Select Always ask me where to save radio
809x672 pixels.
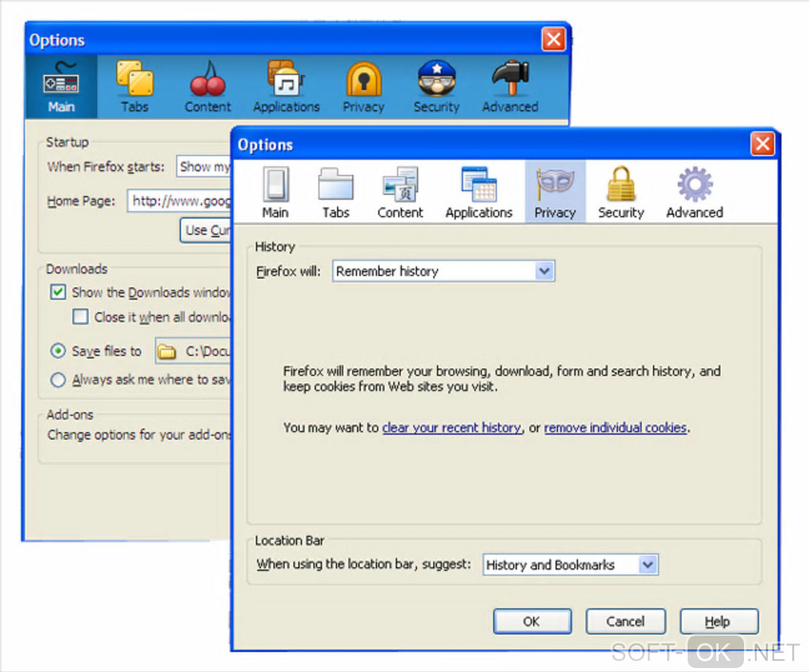tap(58, 380)
